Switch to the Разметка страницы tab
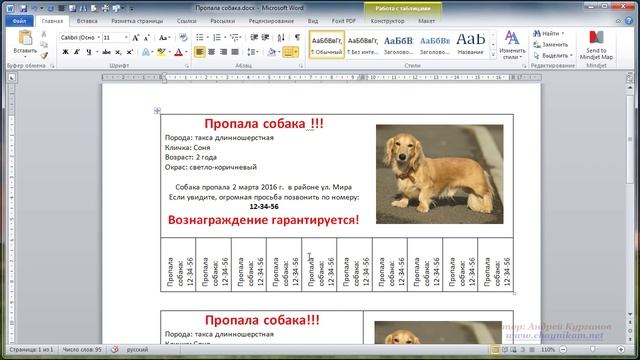640x360 pixels. click(x=137, y=21)
